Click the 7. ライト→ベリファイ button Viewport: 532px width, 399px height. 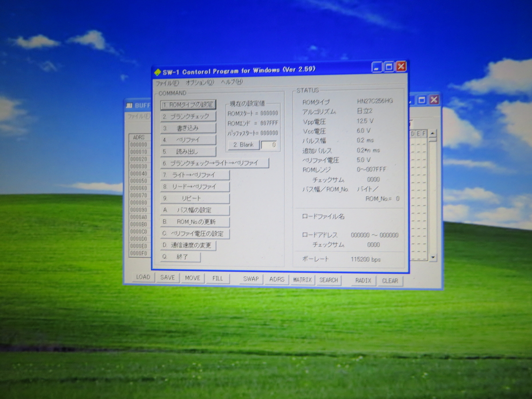(x=195, y=175)
